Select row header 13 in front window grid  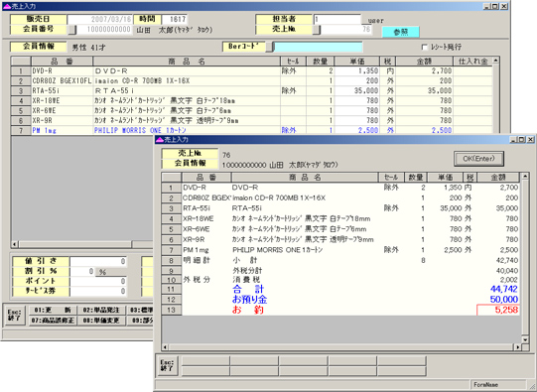[x=172, y=311]
